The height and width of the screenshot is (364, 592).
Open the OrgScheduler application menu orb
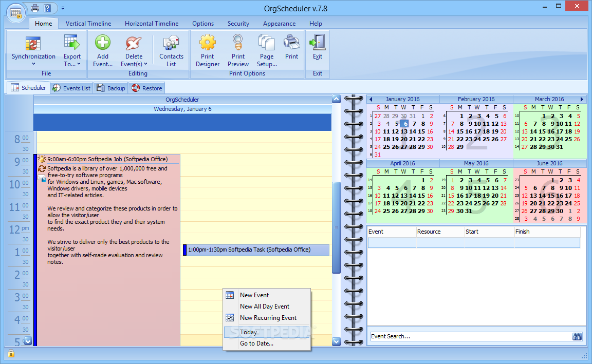coord(16,13)
